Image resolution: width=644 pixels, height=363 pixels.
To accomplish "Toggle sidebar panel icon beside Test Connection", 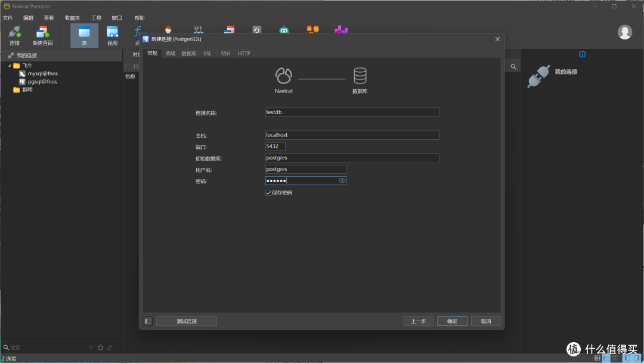I will tap(147, 321).
